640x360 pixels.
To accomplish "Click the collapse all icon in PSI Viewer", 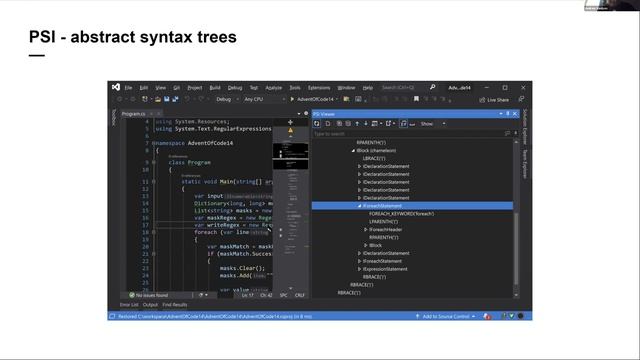I will [348, 124].
